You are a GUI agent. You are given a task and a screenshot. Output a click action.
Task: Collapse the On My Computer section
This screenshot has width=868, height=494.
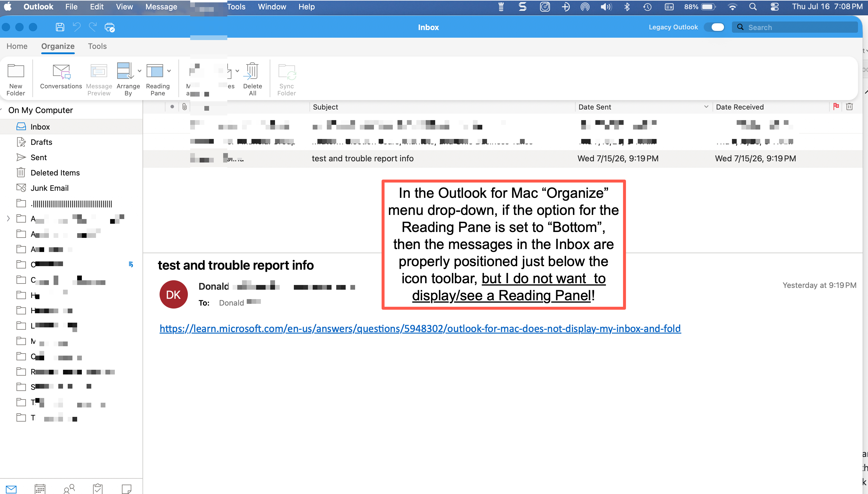pyautogui.click(x=1, y=110)
